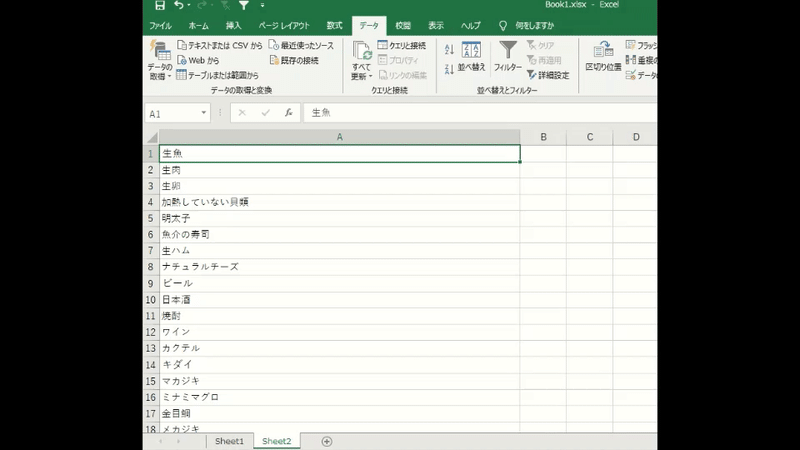Select cell containing マカジキ
Image resolution: width=800 pixels, height=450 pixels.
pyautogui.click(x=339, y=381)
